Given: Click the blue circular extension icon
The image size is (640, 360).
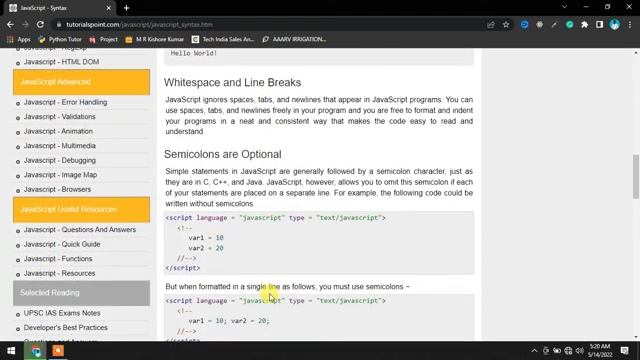Looking at the screenshot, I should pyautogui.click(x=524, y=24).
